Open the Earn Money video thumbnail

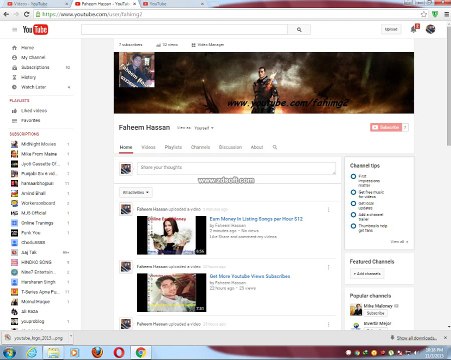click(172, 235)
